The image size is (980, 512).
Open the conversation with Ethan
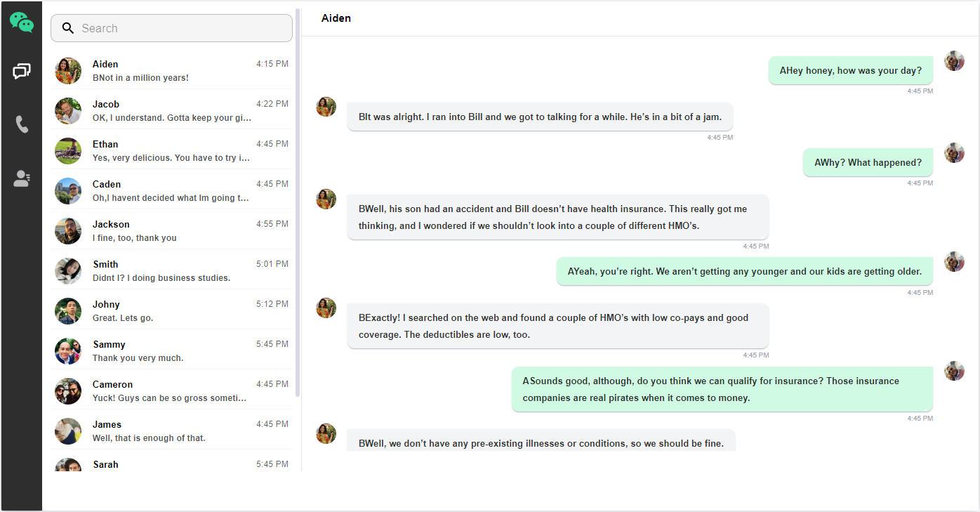click(x=171, y=150)
